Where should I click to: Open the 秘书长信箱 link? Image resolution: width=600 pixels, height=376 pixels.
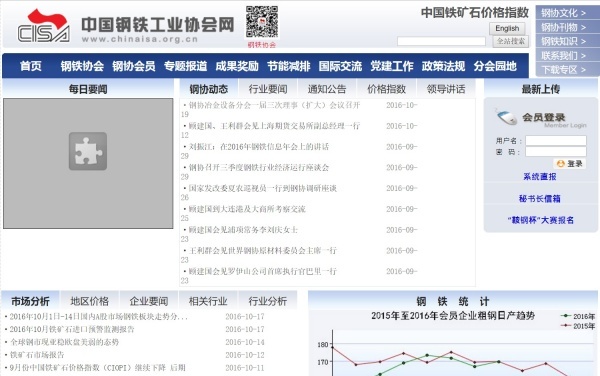coord(540,199)
